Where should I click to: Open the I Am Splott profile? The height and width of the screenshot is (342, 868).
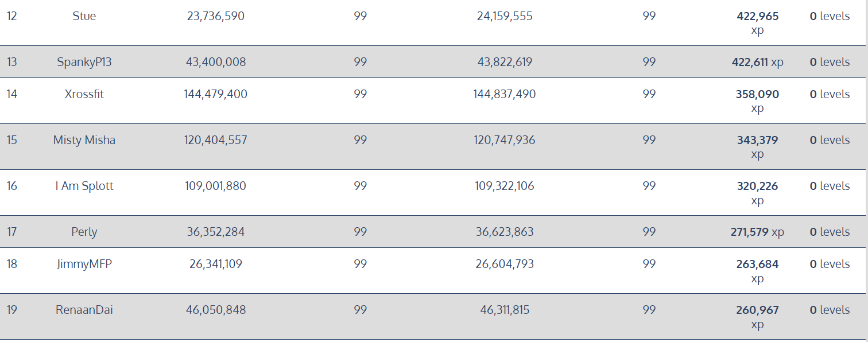click(x=84, y=186)
